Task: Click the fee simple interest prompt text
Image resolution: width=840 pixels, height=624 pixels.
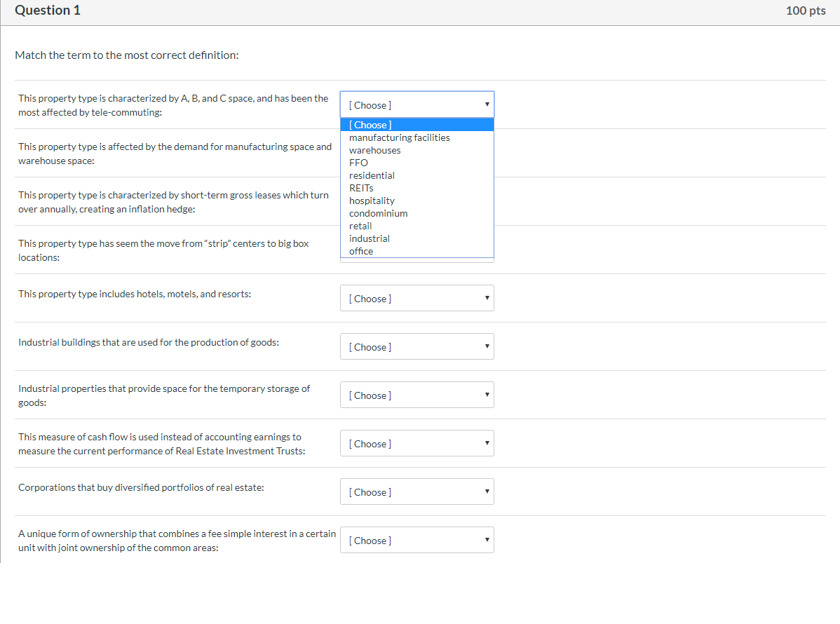Action: click(x=177, y=541)
